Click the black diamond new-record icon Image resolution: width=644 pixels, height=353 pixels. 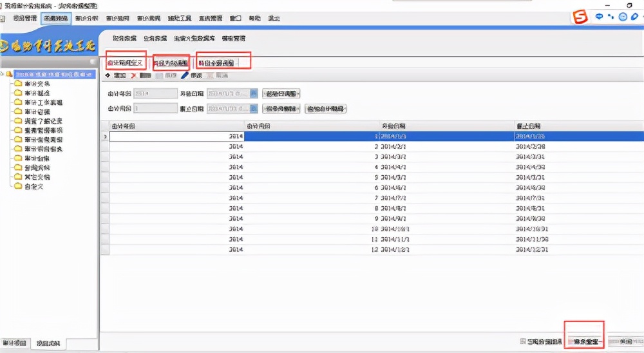(108, 75)
